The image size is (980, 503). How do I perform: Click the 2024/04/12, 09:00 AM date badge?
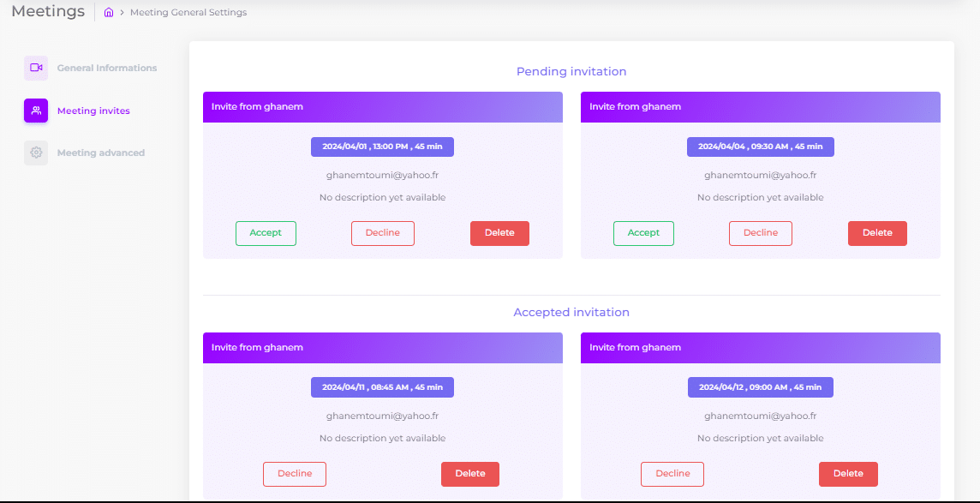click(760, 387)
